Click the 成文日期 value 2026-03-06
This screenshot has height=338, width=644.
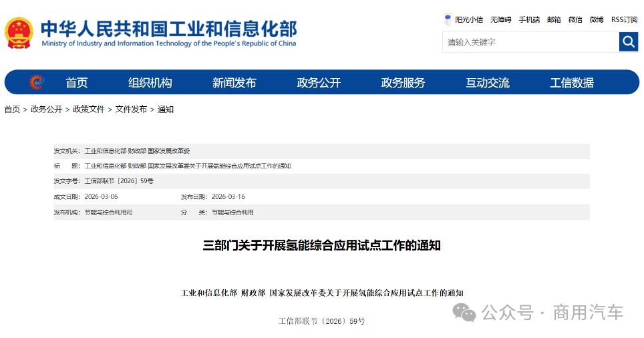101,197
